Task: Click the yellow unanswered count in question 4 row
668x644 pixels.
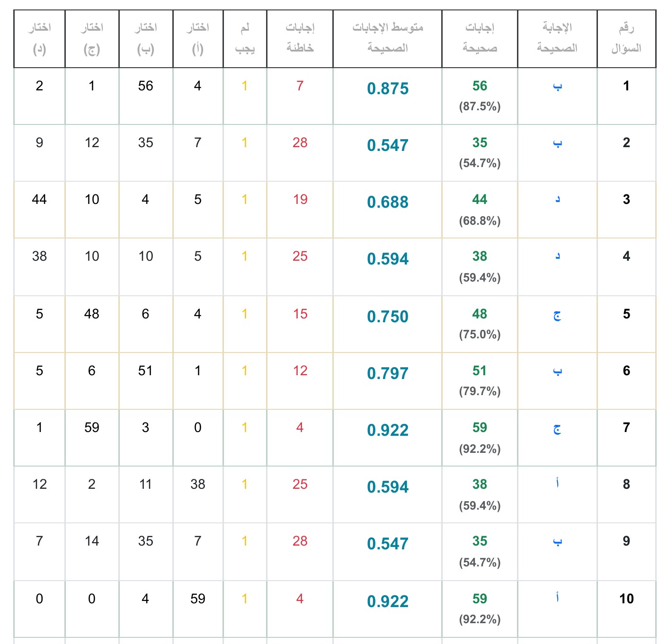Action: [244, 256]
